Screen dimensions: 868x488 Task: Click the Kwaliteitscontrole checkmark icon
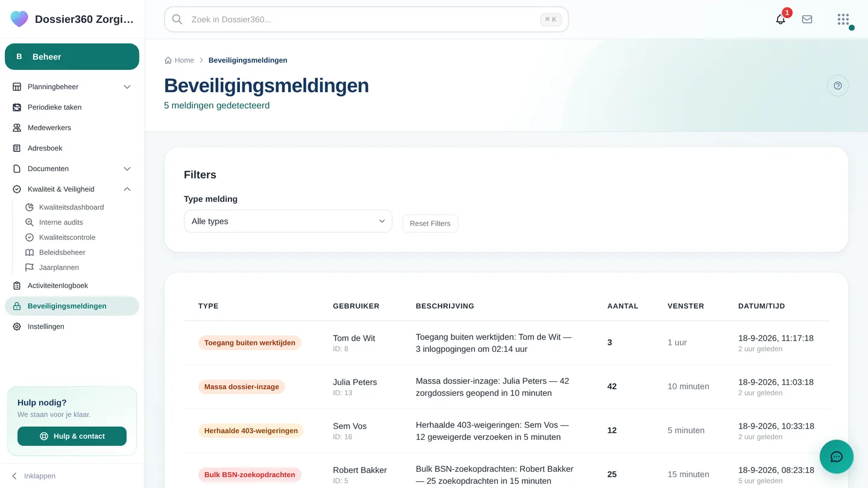point(30,237)
